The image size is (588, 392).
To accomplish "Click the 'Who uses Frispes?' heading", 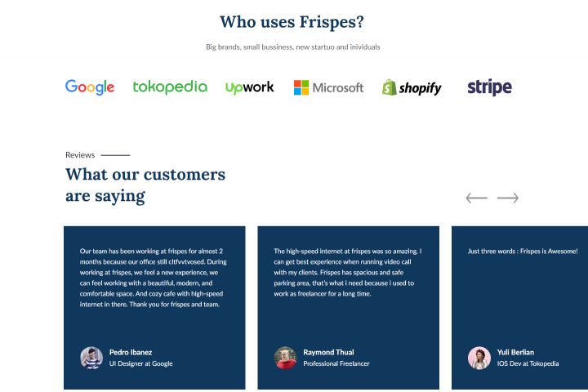I will click(x=292, y=22).
